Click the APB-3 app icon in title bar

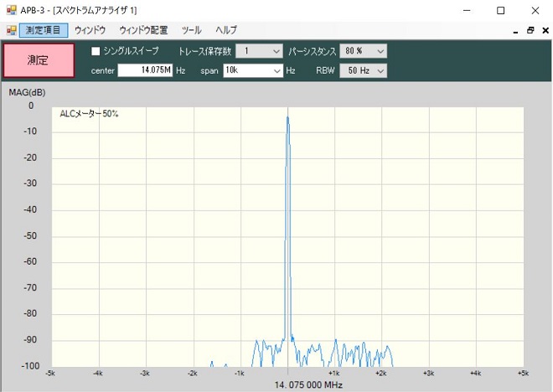tap(11, 10)
